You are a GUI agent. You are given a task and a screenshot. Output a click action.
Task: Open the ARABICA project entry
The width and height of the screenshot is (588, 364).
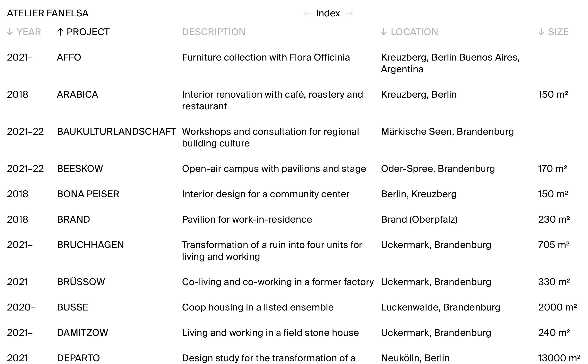(77, 94)
